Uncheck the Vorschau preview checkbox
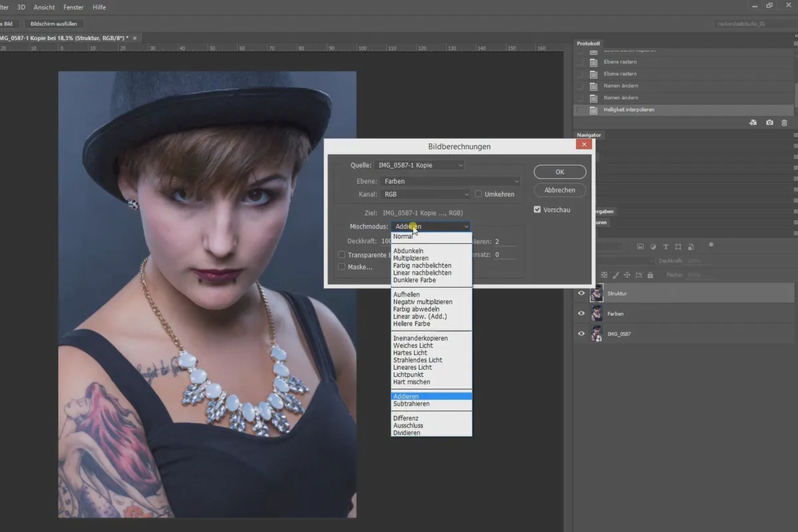The height and width of the screenshot is (532, 798). [x=537, y=209]
